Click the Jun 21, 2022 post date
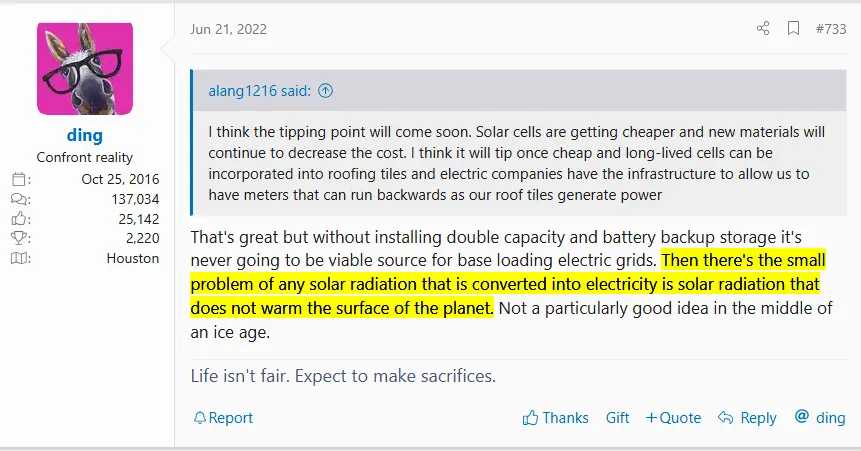 [x=229, y=29]
